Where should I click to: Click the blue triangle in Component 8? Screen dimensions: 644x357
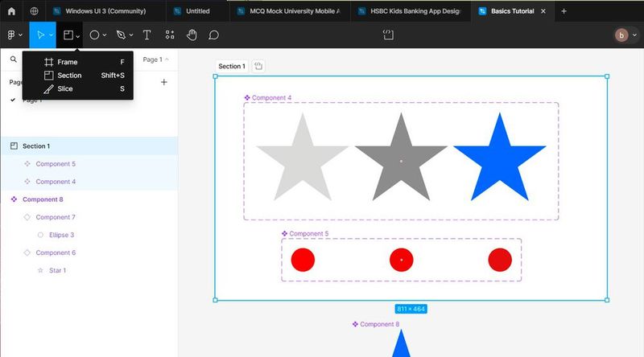401,344
